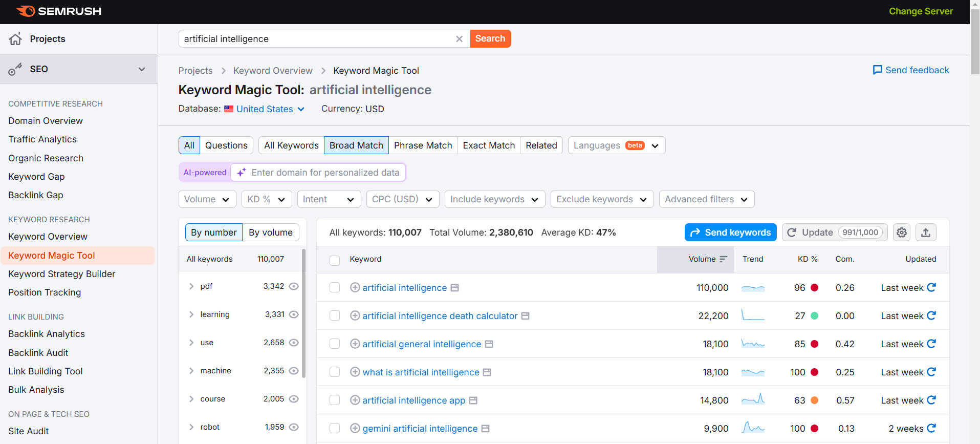Viewport: 980px width, 444px height.
Task: Change database from United States
Action: click(265, 109)
